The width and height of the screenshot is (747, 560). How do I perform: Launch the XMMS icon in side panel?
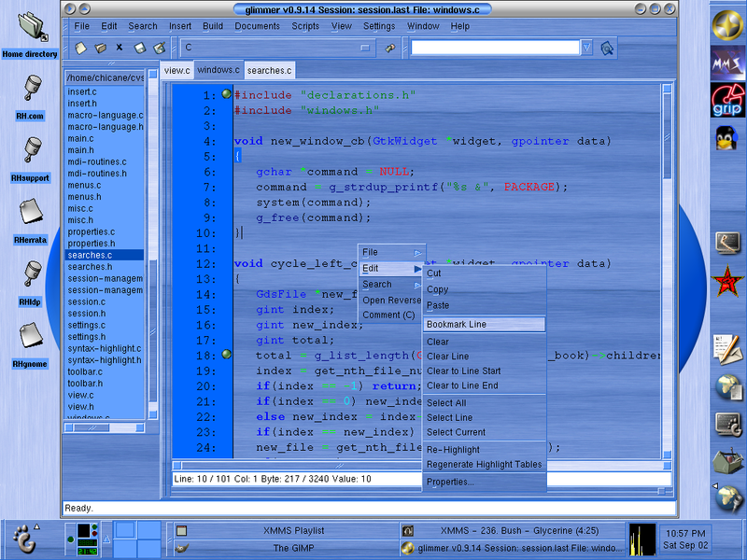click(x=727, y=63)
